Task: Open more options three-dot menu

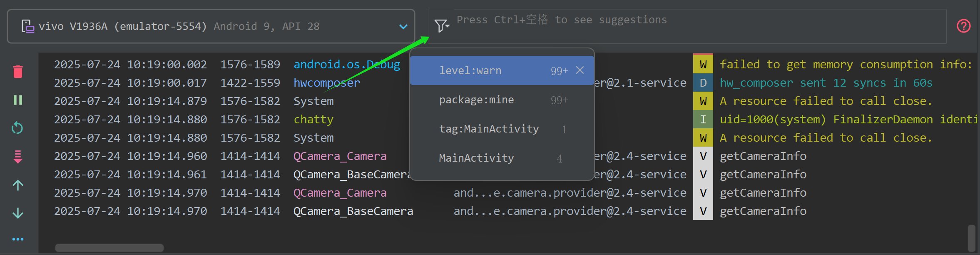Action: coord(18,239)
